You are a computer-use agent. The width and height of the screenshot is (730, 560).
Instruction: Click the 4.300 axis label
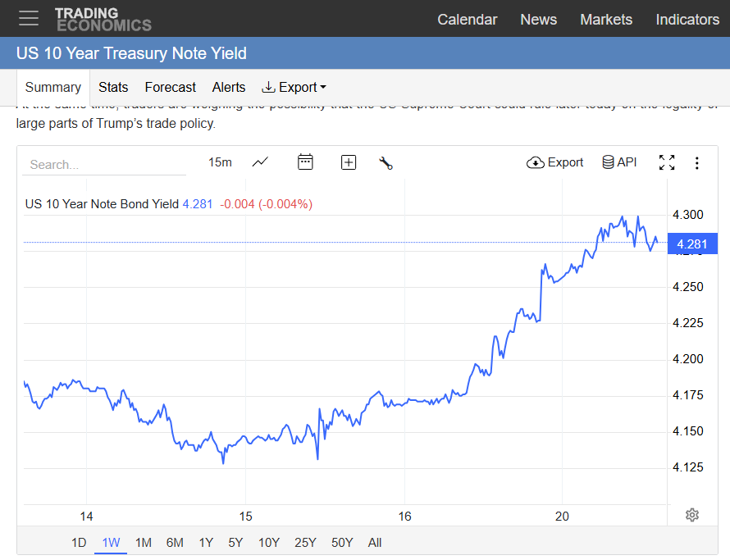[x=687, y=215]
